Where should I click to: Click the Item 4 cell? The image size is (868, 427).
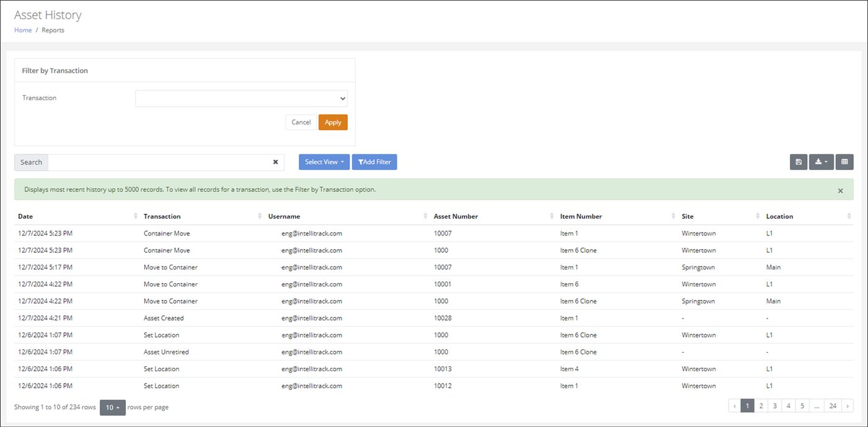click(x=569, y=369)
